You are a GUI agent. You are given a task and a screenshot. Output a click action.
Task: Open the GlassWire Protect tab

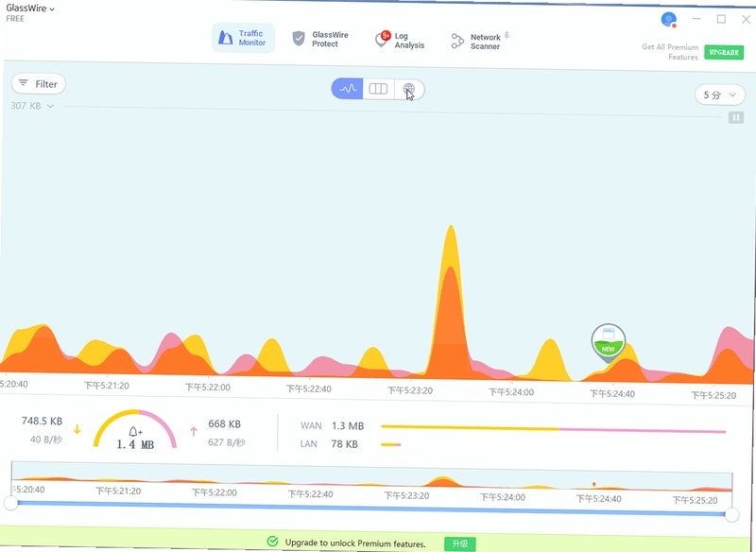point(320,39)
